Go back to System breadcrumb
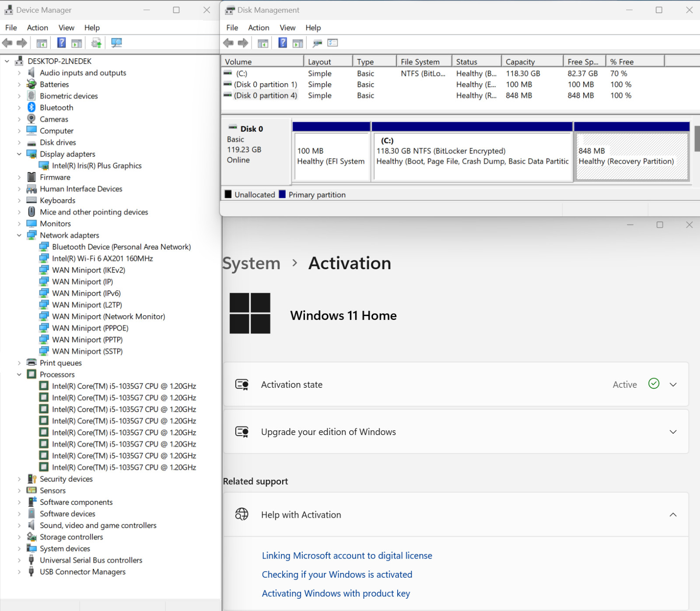700x611 pixels. pyautogui.click(x=251, y=263)
